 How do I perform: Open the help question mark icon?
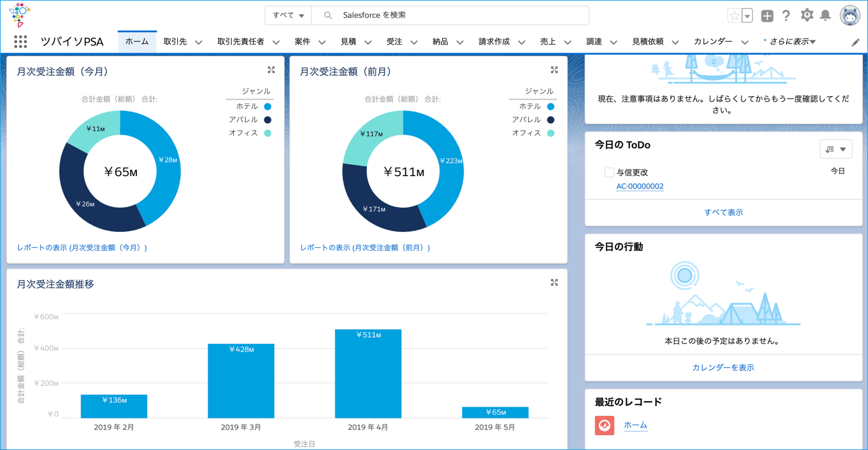[786, 16]
